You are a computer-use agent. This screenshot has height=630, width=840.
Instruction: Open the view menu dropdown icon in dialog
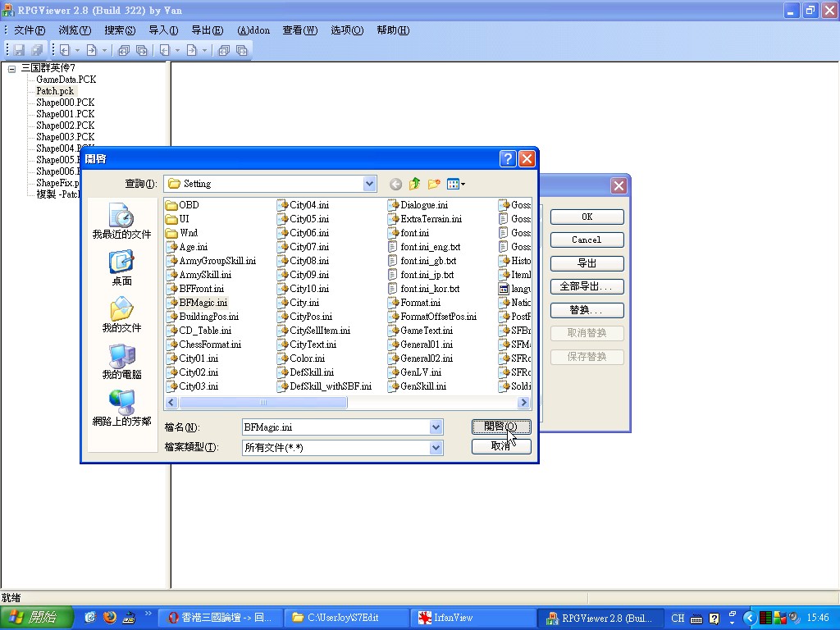click(x=456, y=184)
